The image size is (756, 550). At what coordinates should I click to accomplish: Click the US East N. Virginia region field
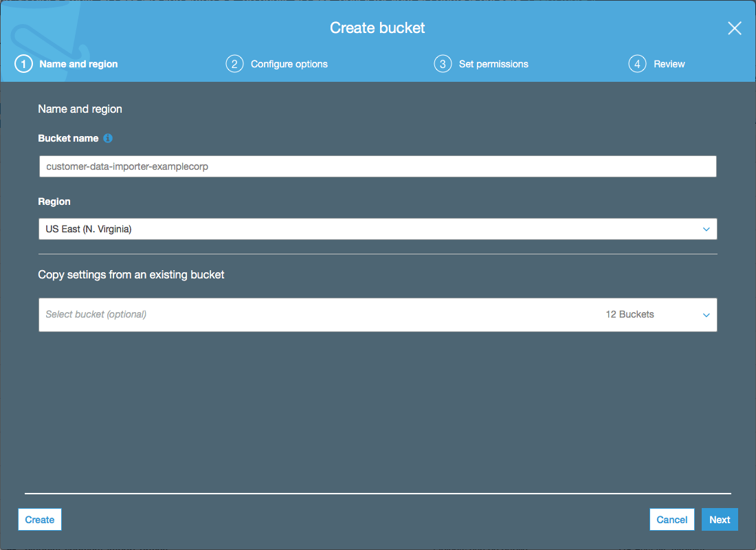point(275,229)
